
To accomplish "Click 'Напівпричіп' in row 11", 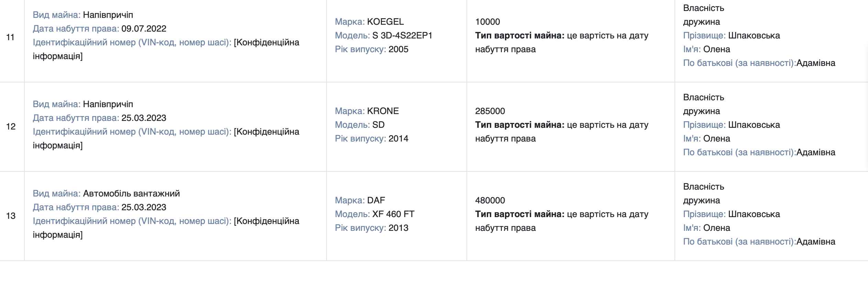I will (x=108, y=15).
